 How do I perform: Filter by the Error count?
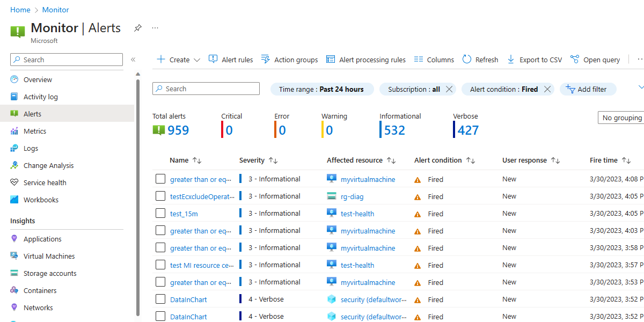coord(282,130)
